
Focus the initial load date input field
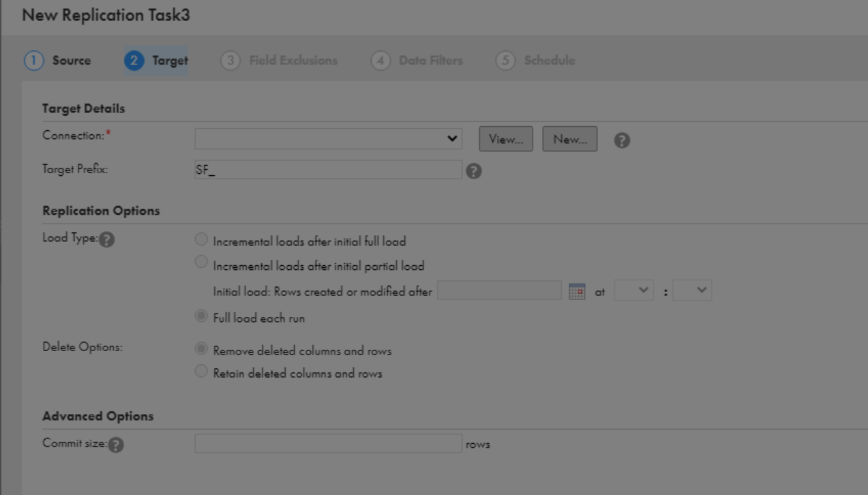click(x=499, y=290)
